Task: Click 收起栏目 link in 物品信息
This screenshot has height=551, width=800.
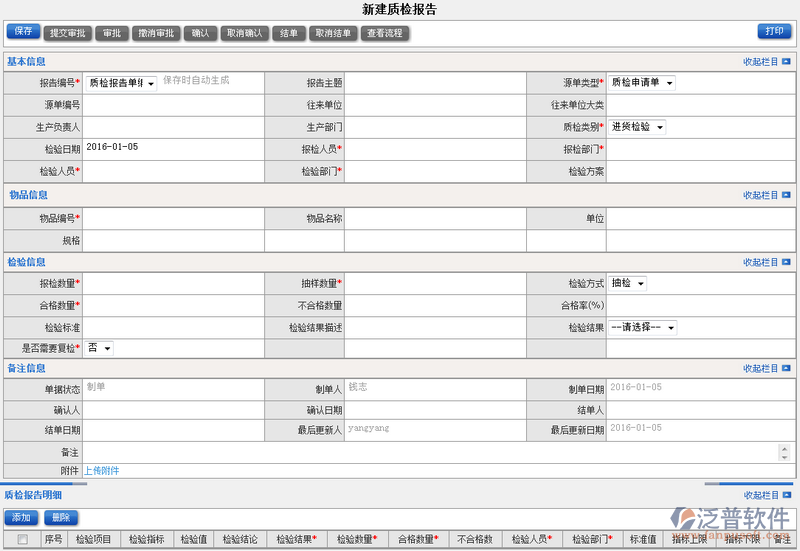Action: [x=760, y=195]
